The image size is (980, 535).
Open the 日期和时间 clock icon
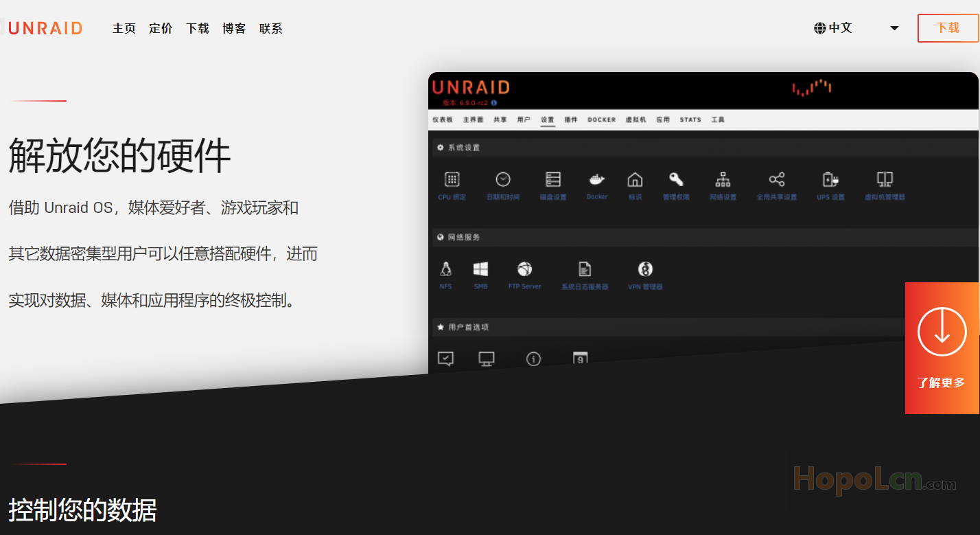503,179
